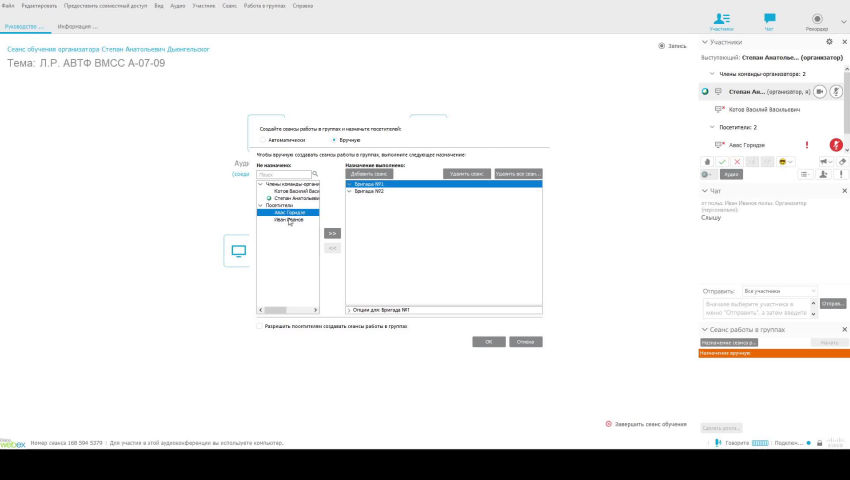
Task: Open the Чат panel icon
Action: point(769,18)
